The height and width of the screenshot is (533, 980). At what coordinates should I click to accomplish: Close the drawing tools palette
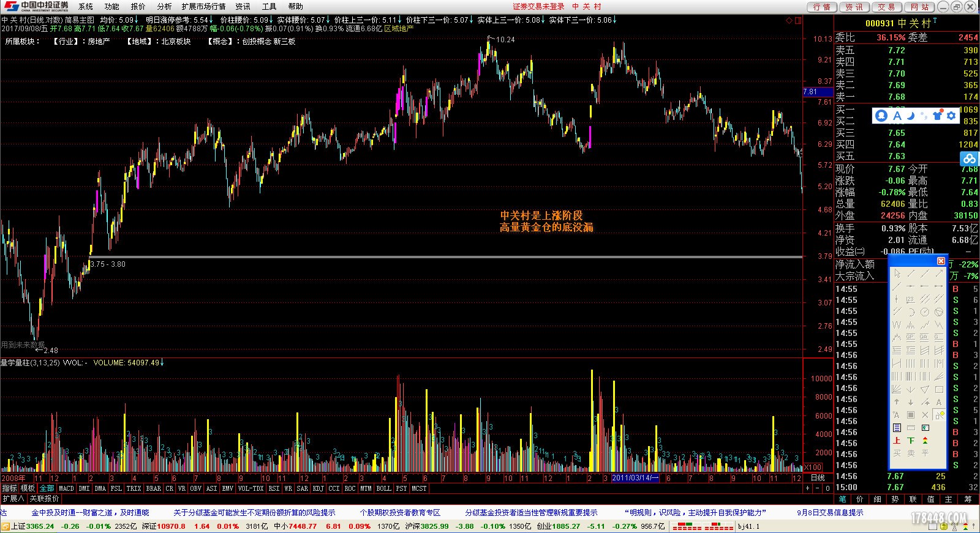(941, 261)
